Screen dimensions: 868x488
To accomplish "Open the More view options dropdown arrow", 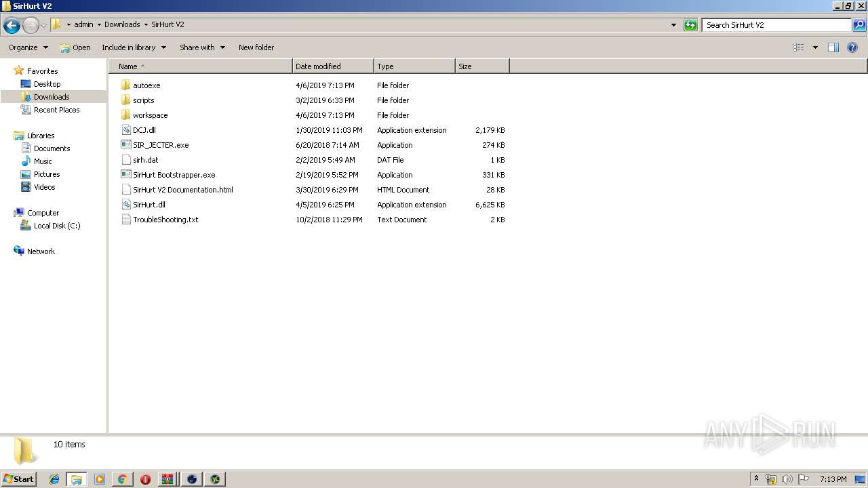I will (815, 47).
